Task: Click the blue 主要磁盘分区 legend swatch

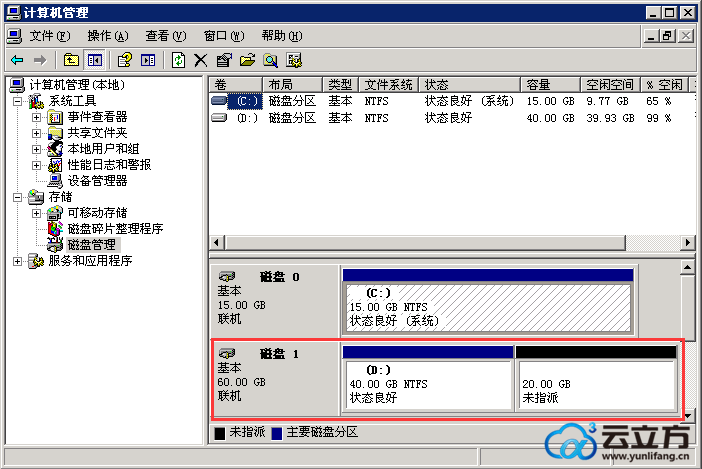Action: coord(277,433)
